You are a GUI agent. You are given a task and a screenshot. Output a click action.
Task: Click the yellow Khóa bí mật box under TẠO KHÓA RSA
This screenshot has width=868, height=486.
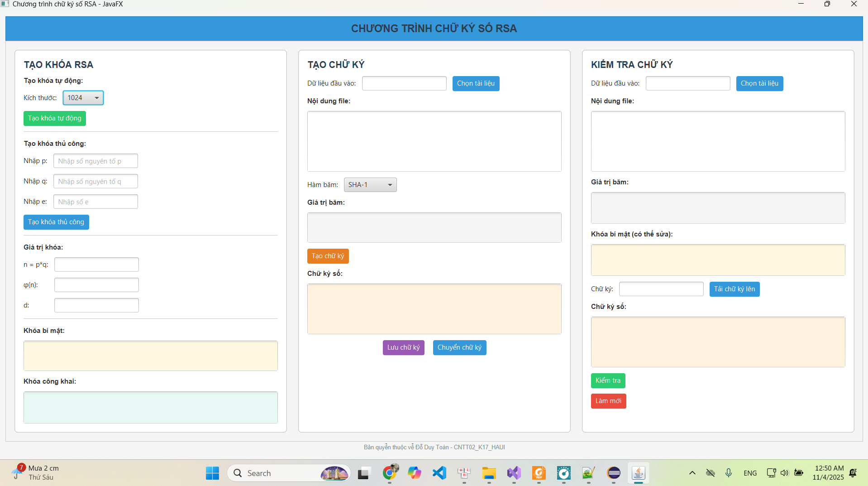(x=150, y=356)
